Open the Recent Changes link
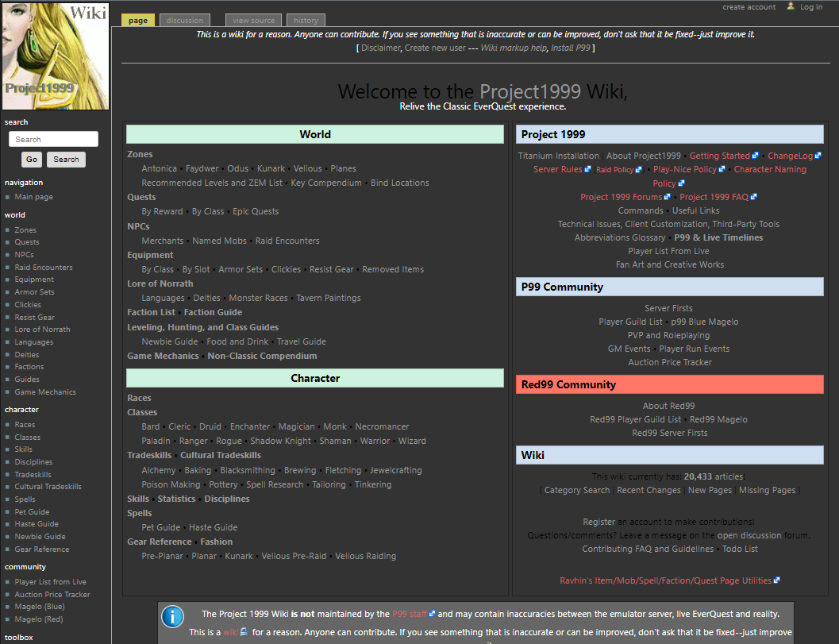 click(648, 490)
